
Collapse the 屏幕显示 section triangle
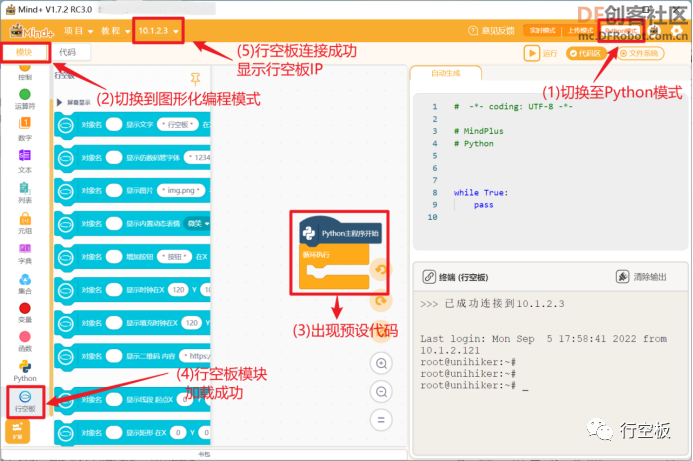(59, 102)
